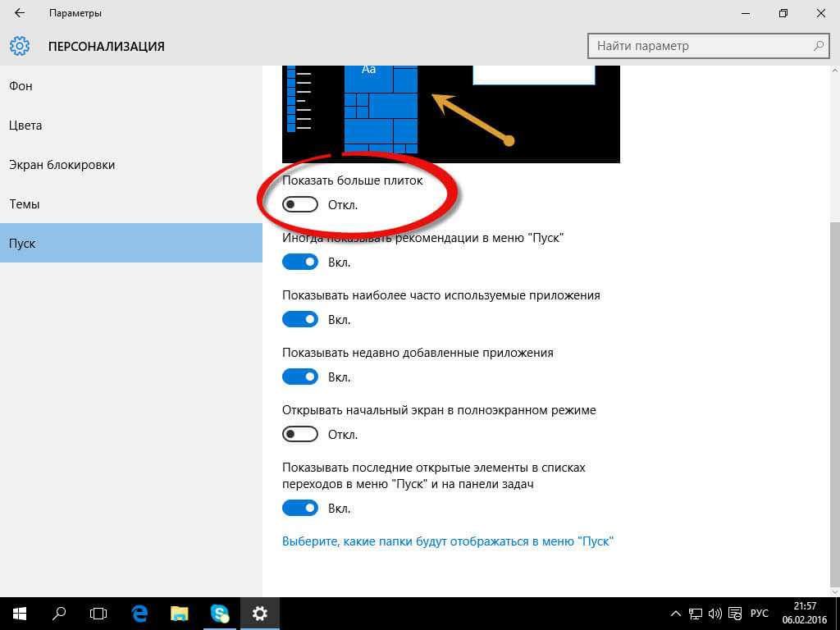Launch Microsoft Edge from the taskbar

[x=139, y=613]
